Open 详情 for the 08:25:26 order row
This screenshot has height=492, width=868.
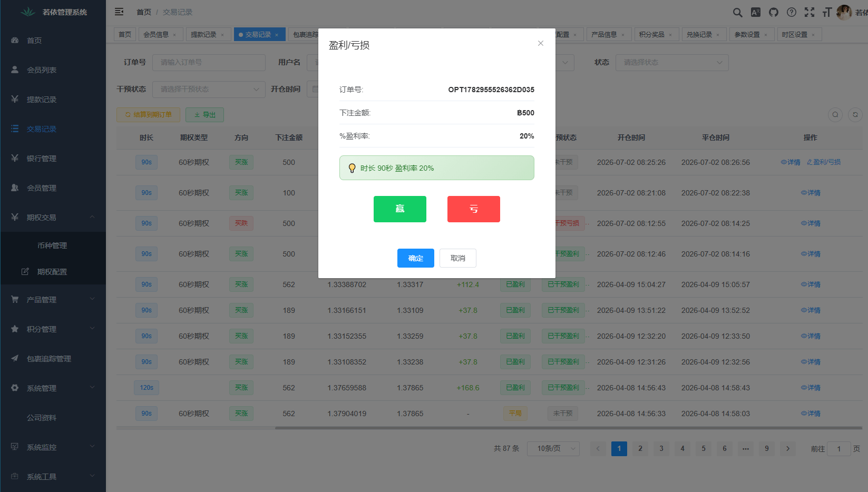tap(791, 162)
